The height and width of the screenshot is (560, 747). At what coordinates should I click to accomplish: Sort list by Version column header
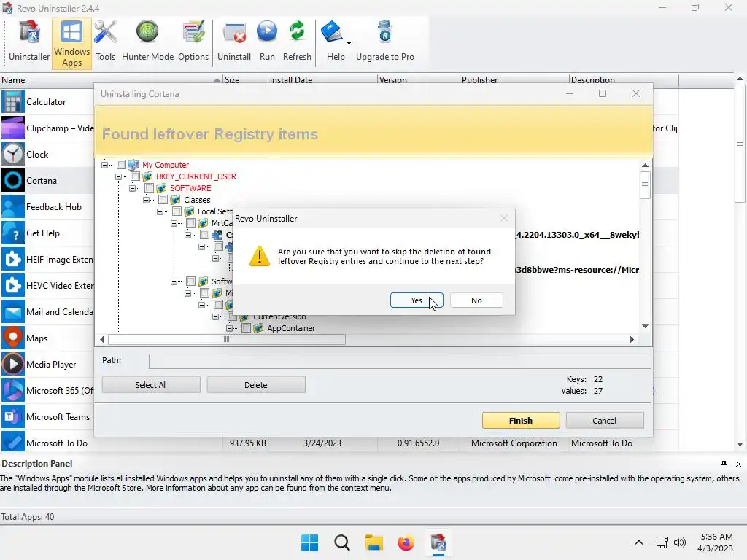click(x=419, y=79)
